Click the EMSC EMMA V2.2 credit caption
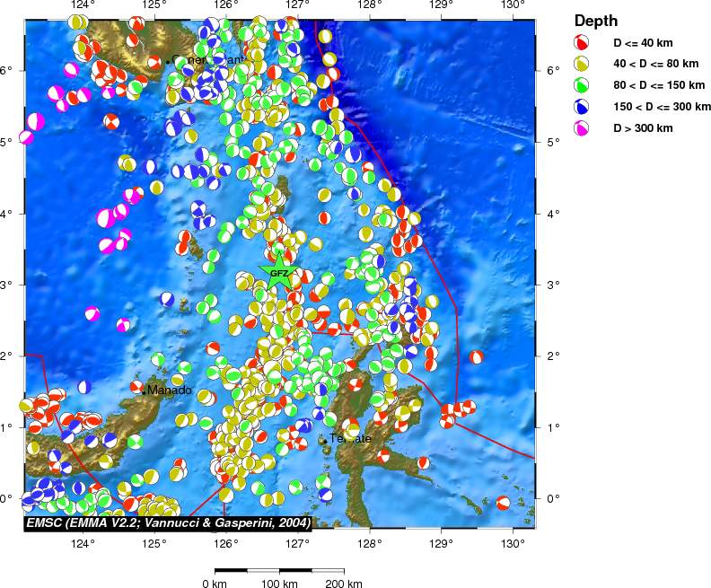Image resolution: width=711 pixels, height=588 pixels. point(168,522)
